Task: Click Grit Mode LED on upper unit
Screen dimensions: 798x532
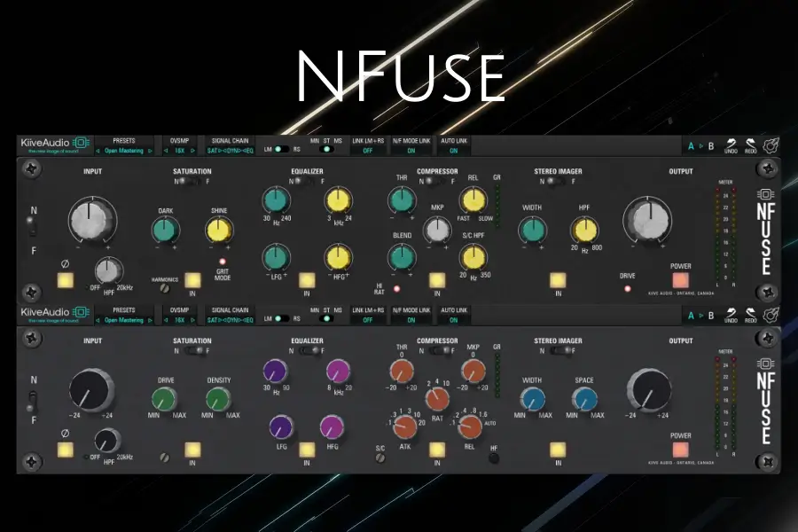Action: point(223,262)
